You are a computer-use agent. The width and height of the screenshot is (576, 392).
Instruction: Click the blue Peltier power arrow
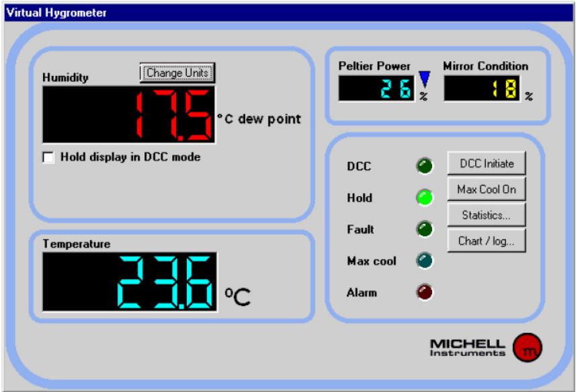pos(424,79)
